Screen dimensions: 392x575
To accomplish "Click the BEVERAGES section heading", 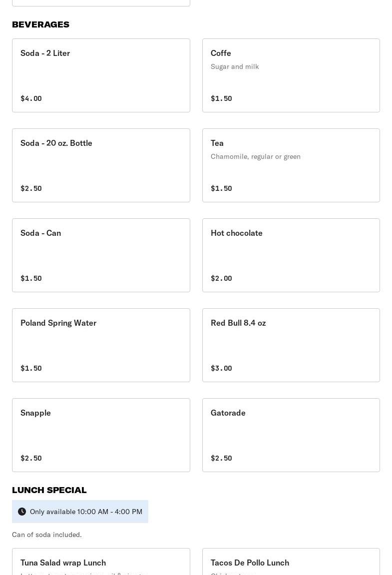I will pos(40,24).
